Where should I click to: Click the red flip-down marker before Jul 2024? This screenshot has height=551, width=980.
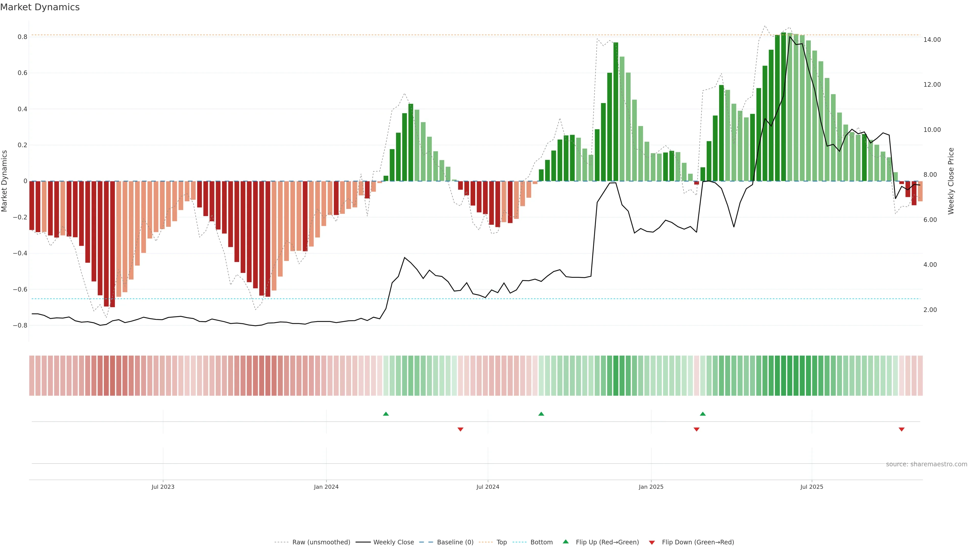[460, 429]
